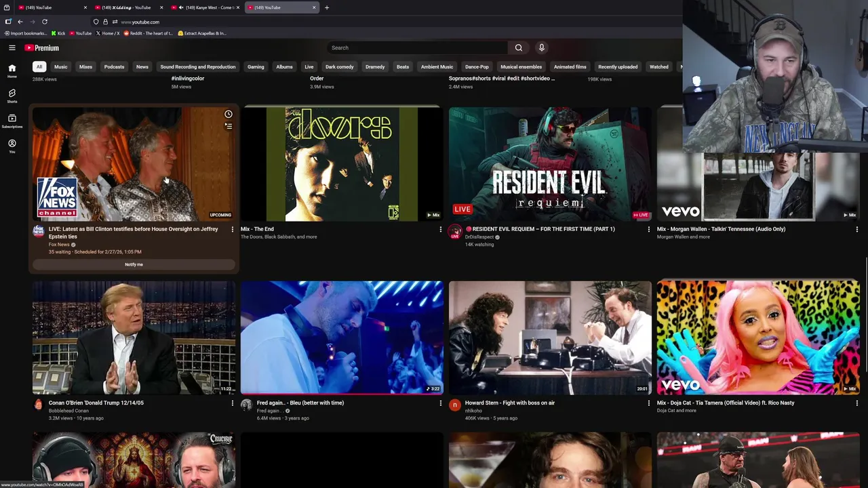Image resolution: width=868 pixels, height=488 pixels.
Task: Start voice search with the microphone
Action: (541, 47)
